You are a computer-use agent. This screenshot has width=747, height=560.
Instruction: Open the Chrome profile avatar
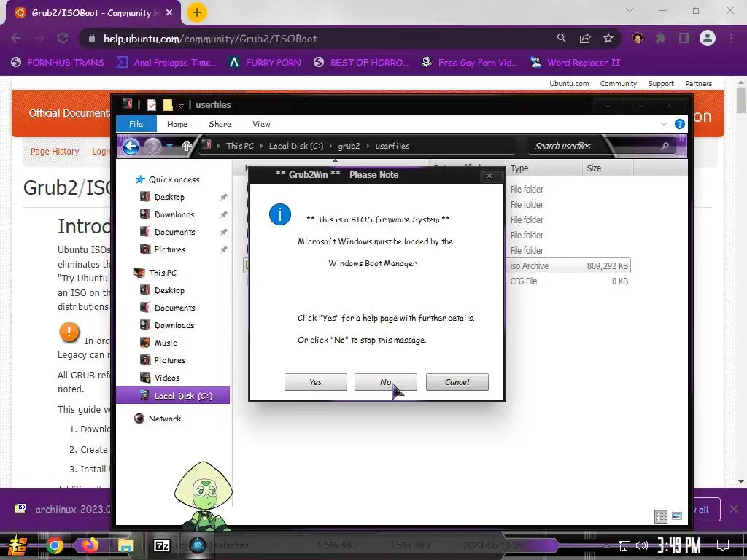(x=708, y=38)
